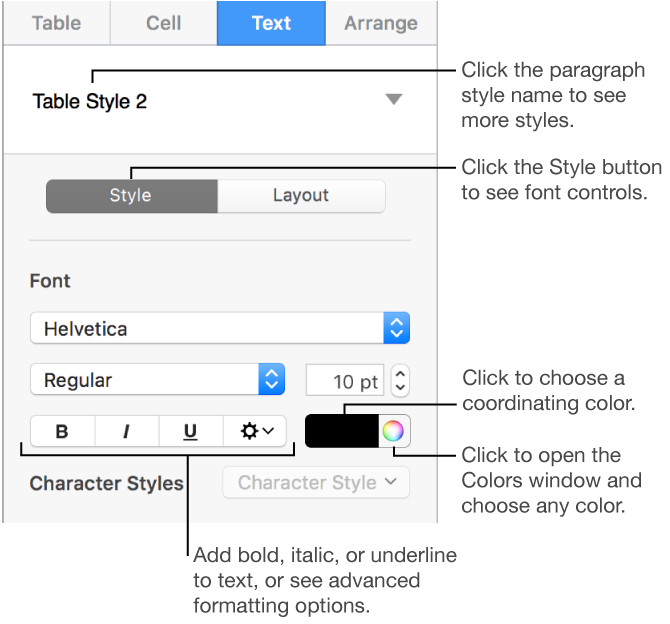Open the Character Style popup menu
The width and height of the screenshot is (670, 624).
(316, 483)
